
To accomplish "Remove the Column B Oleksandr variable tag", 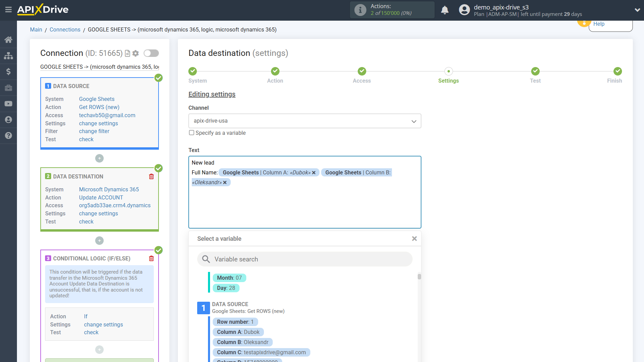I will coord(225,183).
